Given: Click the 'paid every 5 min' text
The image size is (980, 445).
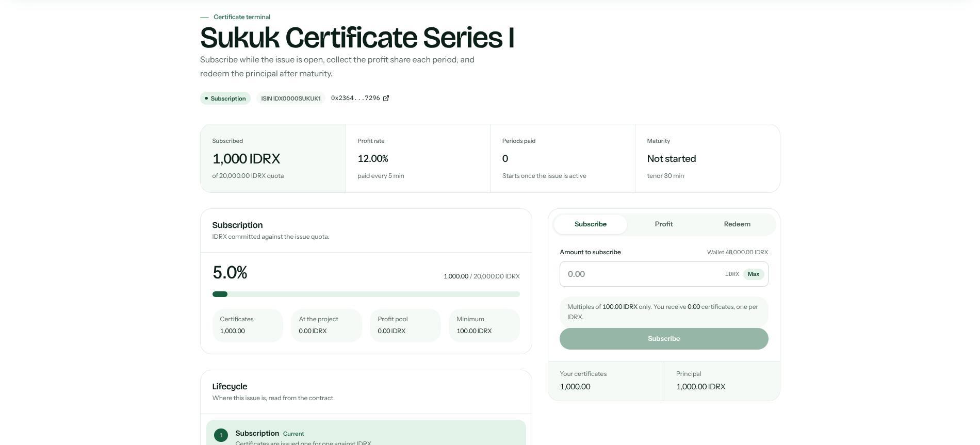Looking at the screenshot, I should point(381,176).
